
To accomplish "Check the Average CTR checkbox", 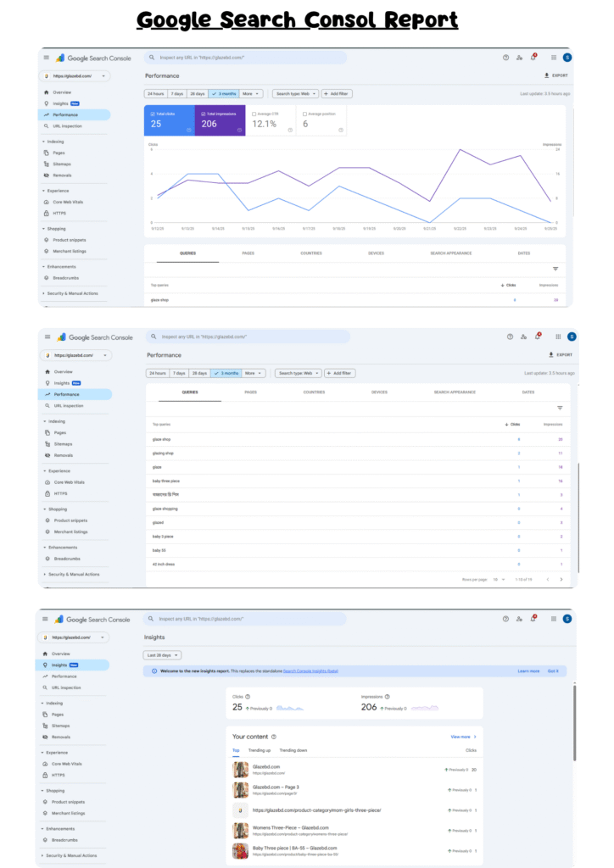I will [x=256, y=114].
